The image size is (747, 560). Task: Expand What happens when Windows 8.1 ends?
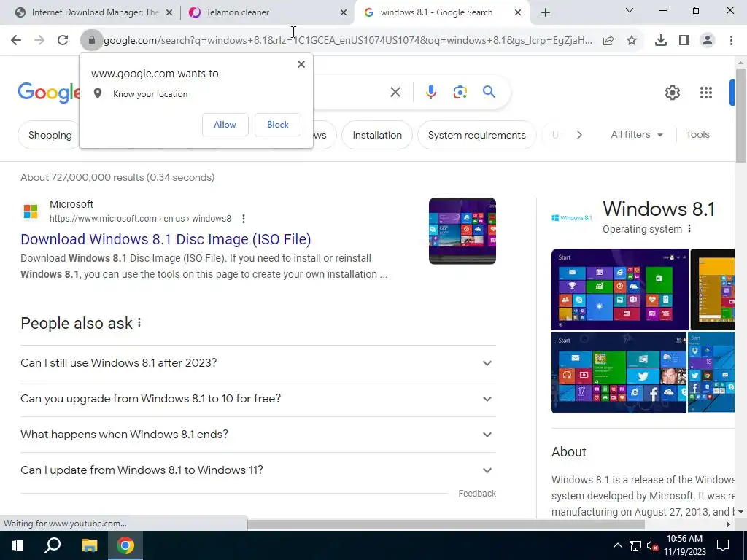click(258, 435)
